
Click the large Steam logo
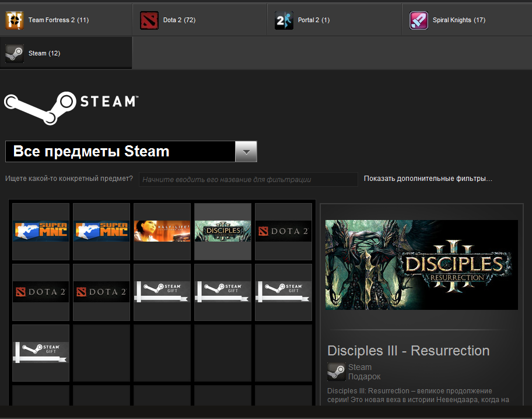tap(71, 108)
